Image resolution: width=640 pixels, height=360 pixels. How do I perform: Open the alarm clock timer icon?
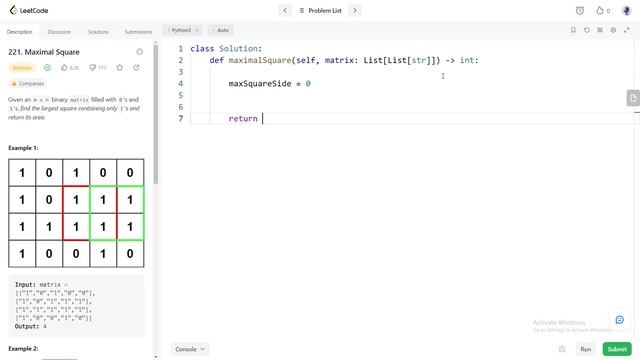pos(580,11)
